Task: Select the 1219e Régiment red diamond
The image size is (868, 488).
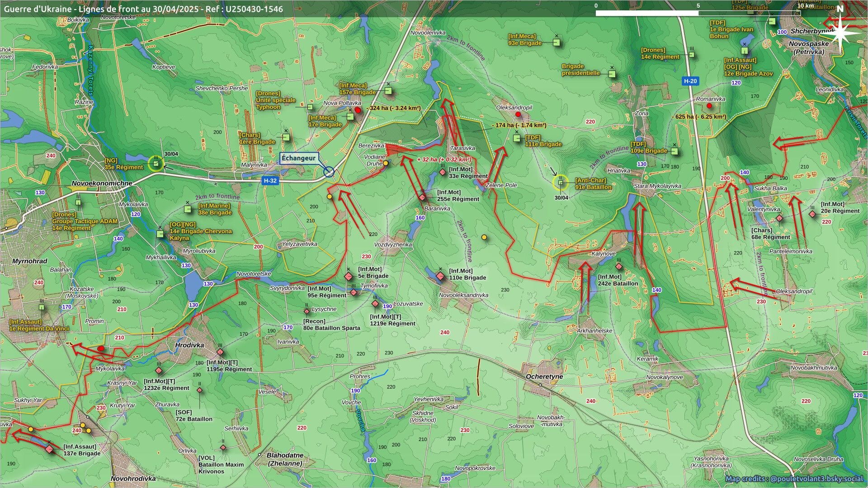Action: tap(375, 304)
